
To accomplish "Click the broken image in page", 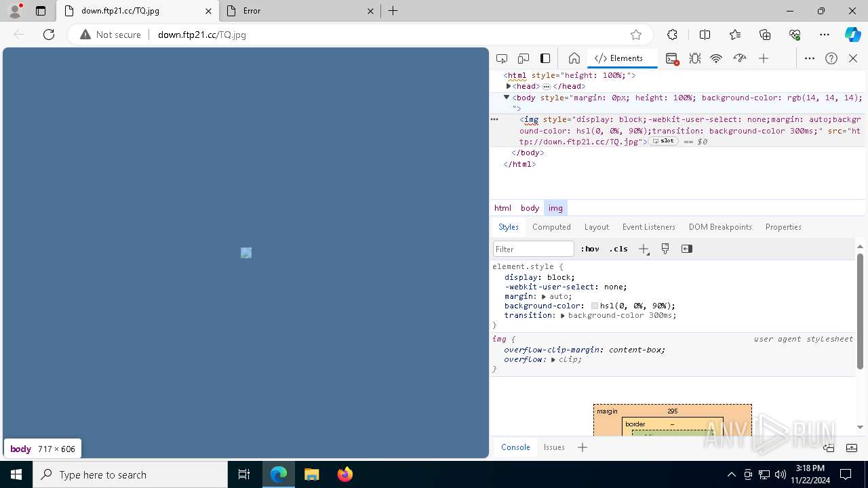I will [246, 253].
